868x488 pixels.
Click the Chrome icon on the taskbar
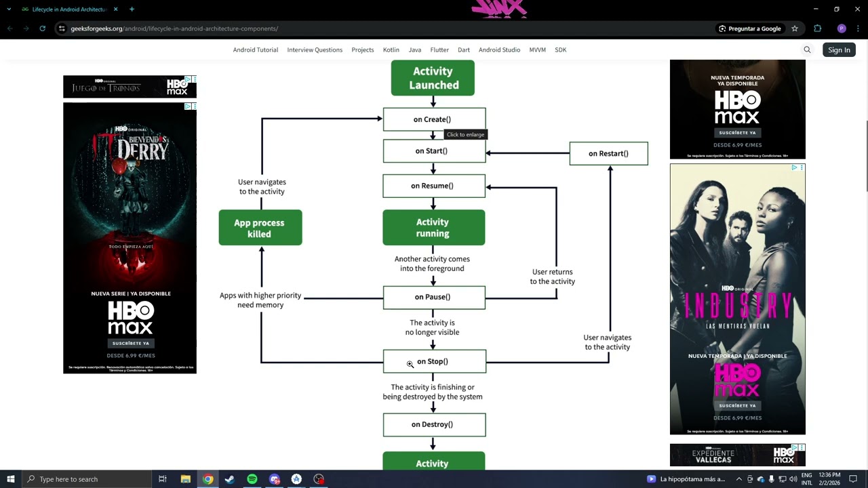click(208, 479)
